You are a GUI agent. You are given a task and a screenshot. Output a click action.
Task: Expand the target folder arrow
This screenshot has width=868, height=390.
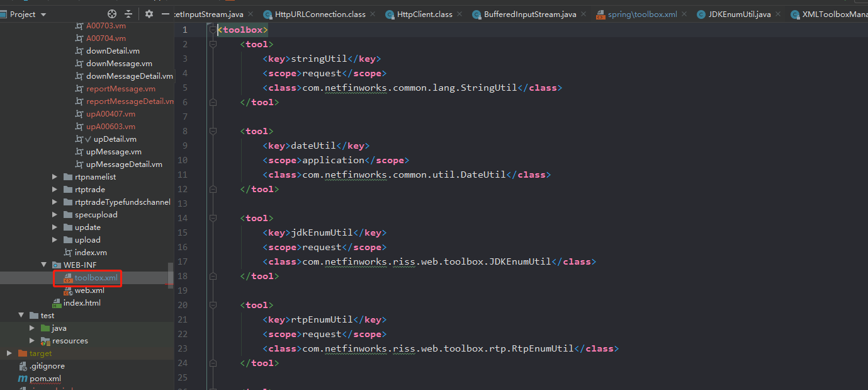(x=10, y=353)
